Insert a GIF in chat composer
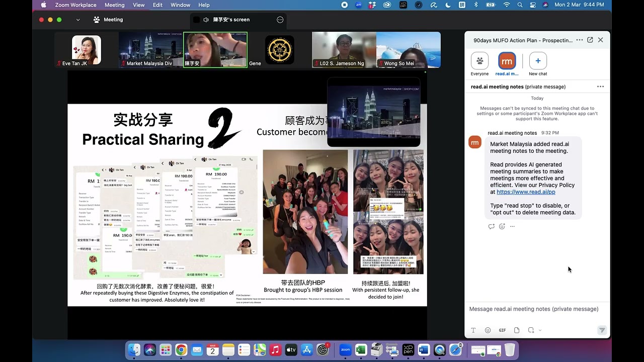Viewport: 644px width, 362px height. tap(502, 330)
